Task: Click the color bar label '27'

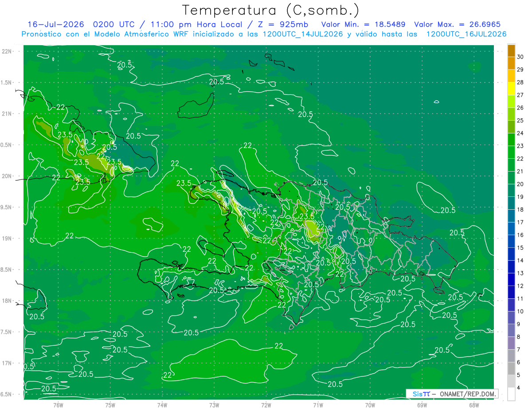Action: pos(520,95)
